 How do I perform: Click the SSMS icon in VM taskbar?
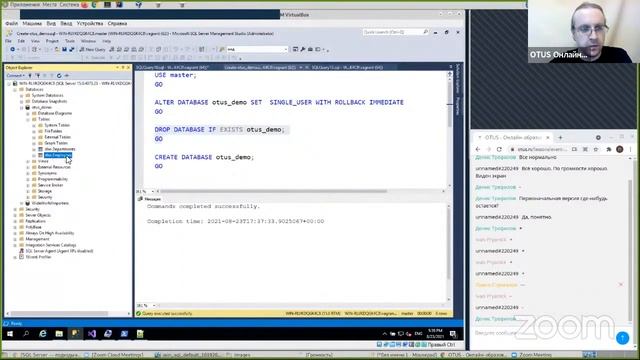pos(75,334)
